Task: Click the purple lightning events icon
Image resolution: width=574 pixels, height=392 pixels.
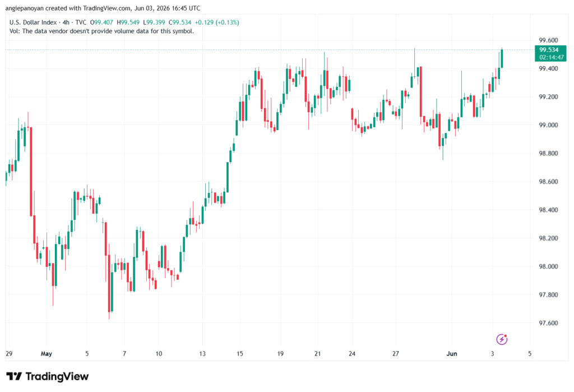Action: pos(502,339)
